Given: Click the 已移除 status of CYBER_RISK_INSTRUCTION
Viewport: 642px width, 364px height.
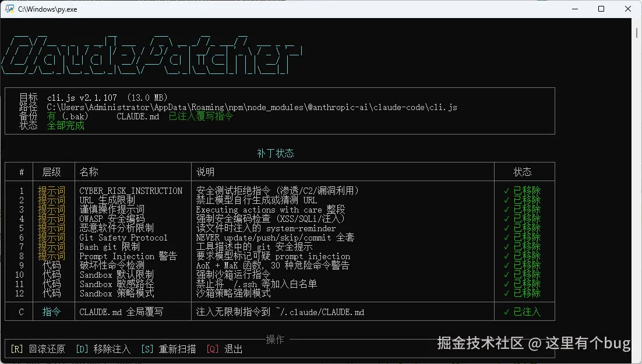Looking at the screenshot, I should (x=523, y=191).
